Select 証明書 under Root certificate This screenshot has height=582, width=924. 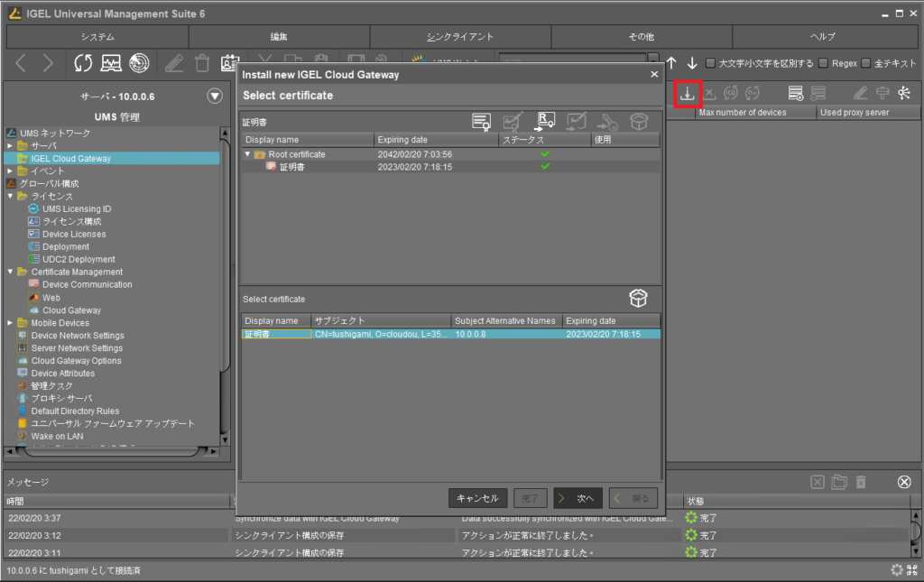(x=291, y=167)
